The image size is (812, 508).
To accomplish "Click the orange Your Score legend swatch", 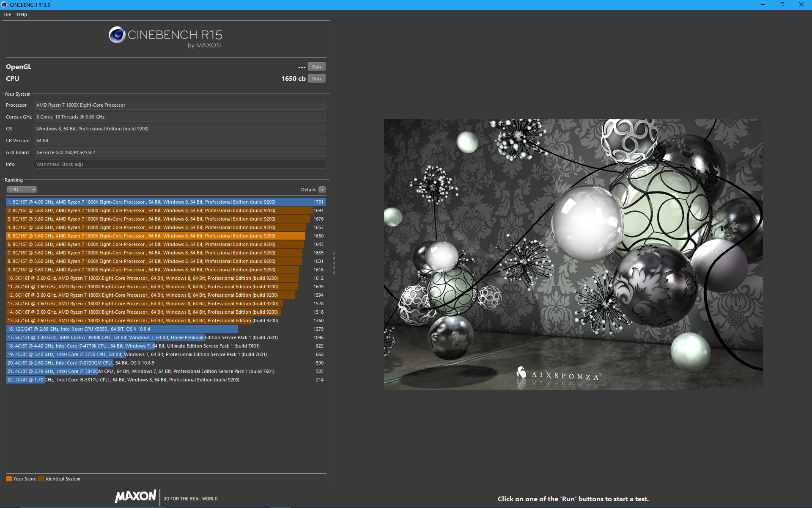I will (x=9, y=479).
